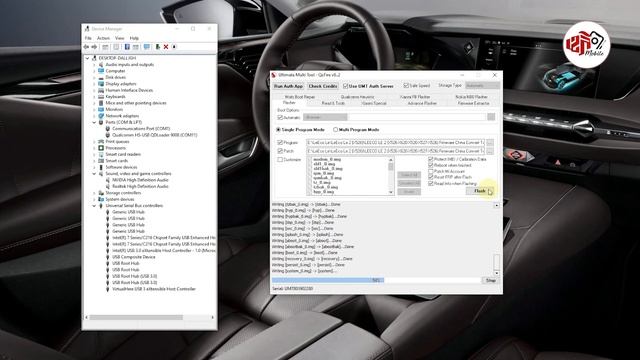This screenshot has height=360, width=640.
Task: Click red X Uninstall device icon
Action: 166,47
